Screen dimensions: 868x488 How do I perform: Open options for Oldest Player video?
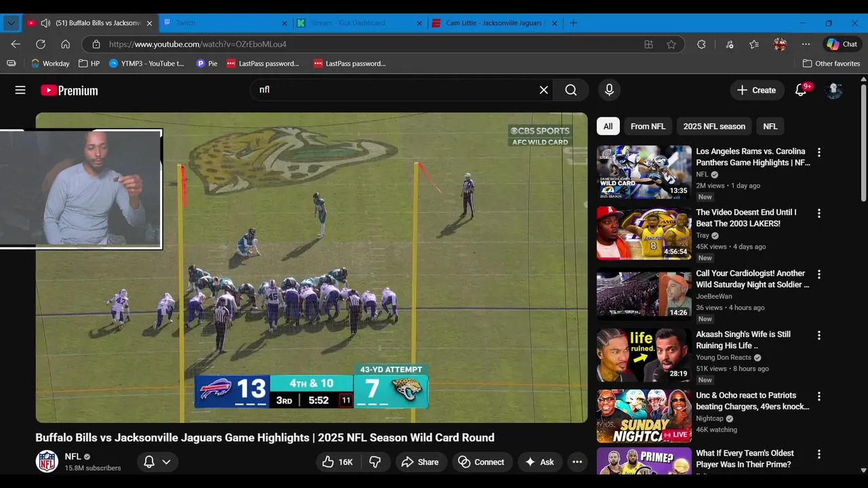(x=819, y=454)
